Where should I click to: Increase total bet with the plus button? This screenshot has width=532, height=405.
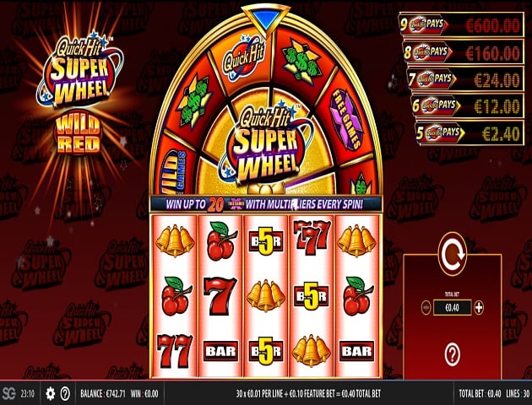[x=479, y=308]
